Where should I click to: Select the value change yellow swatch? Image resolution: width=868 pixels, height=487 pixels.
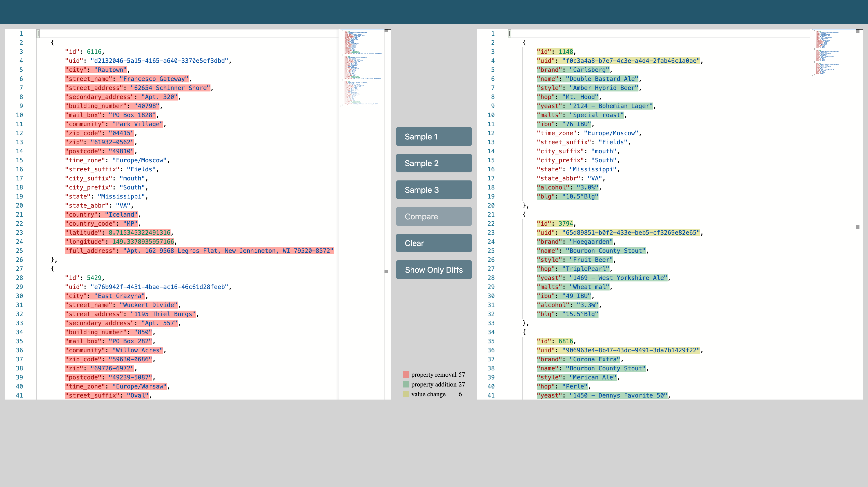pos(406,394)
